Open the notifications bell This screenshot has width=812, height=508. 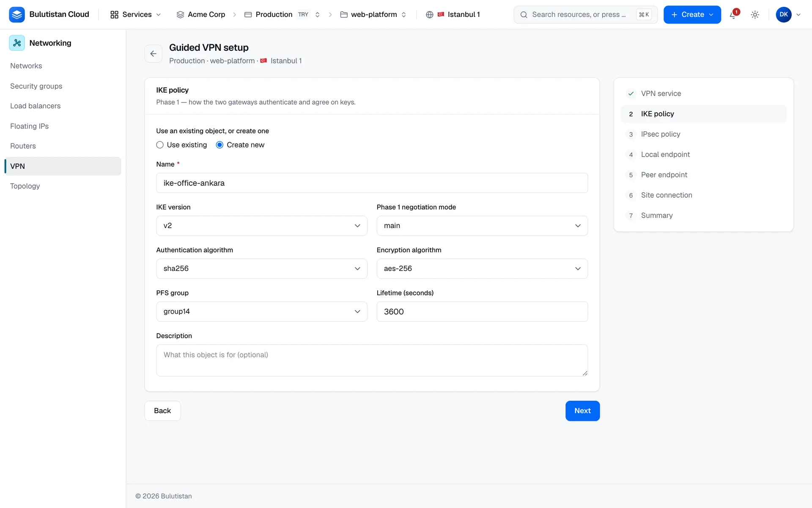pos(733,15)
